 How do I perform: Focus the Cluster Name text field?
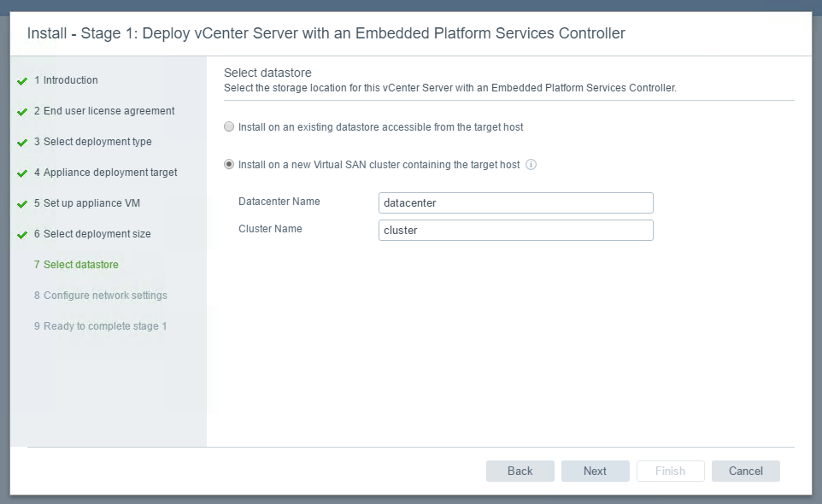pos(516,230)
